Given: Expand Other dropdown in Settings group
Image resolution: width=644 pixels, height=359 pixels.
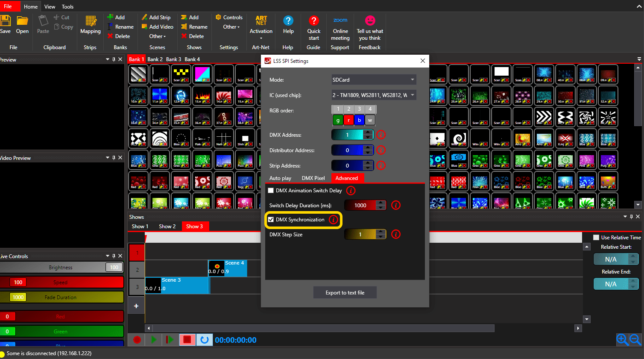Looking at the screenshot, I should point(231,27).
